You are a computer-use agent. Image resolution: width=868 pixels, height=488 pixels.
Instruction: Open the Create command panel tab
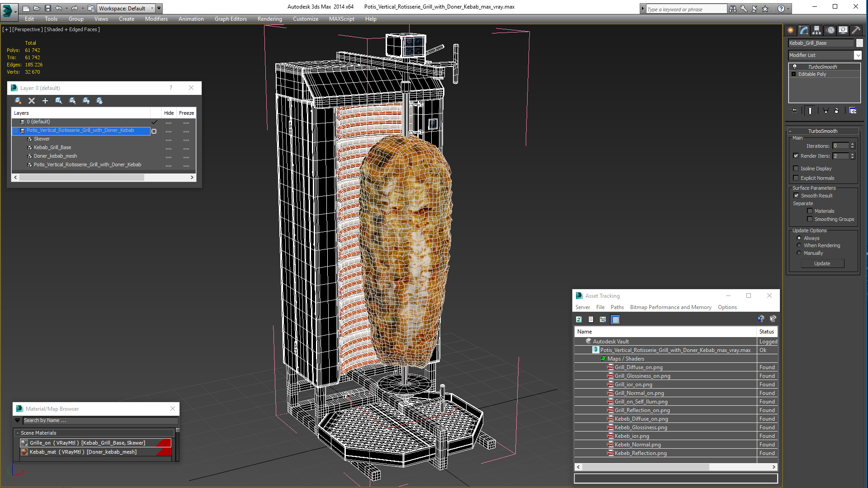790,30
